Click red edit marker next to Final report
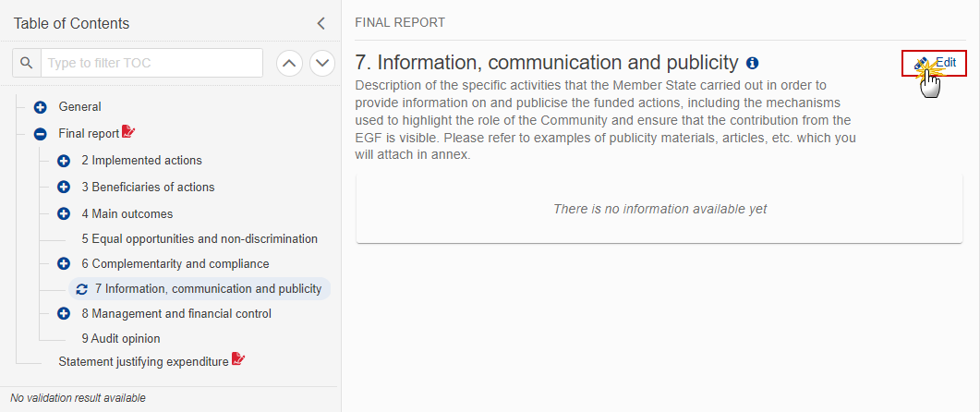The image size is (980, 412). [128, 132]
